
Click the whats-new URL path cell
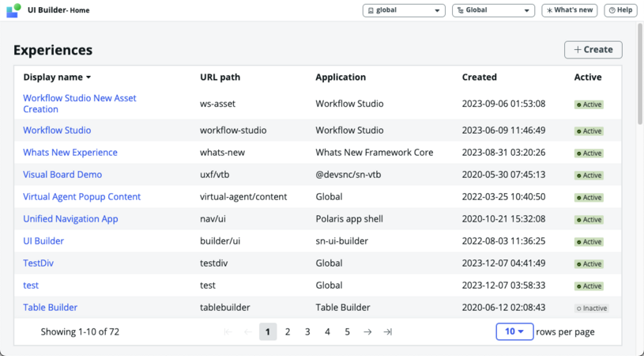(x=222, y=153)
